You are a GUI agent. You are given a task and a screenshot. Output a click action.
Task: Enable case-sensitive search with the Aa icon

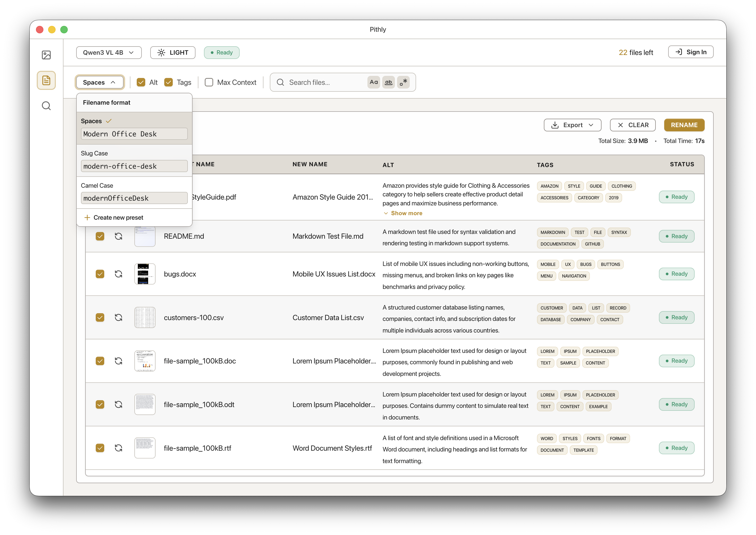pos(374,82)
